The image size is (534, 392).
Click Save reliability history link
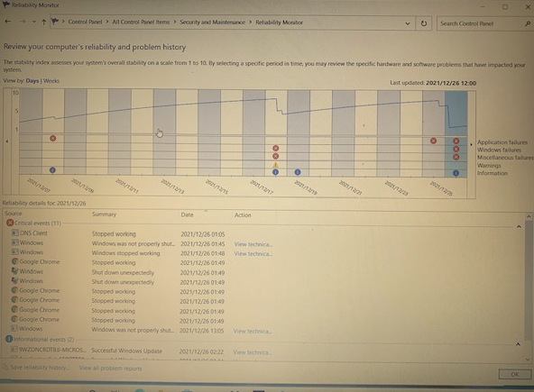(40, 368)
